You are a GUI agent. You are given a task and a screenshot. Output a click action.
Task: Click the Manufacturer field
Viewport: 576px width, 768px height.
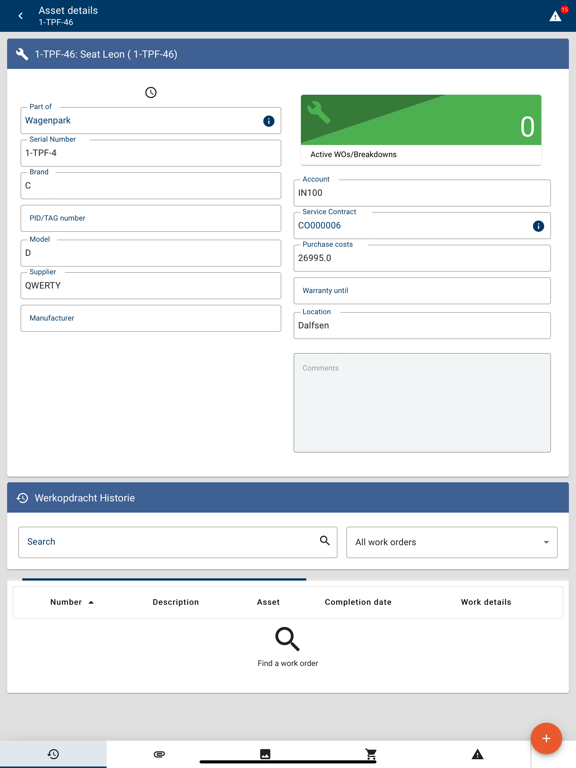151,318
